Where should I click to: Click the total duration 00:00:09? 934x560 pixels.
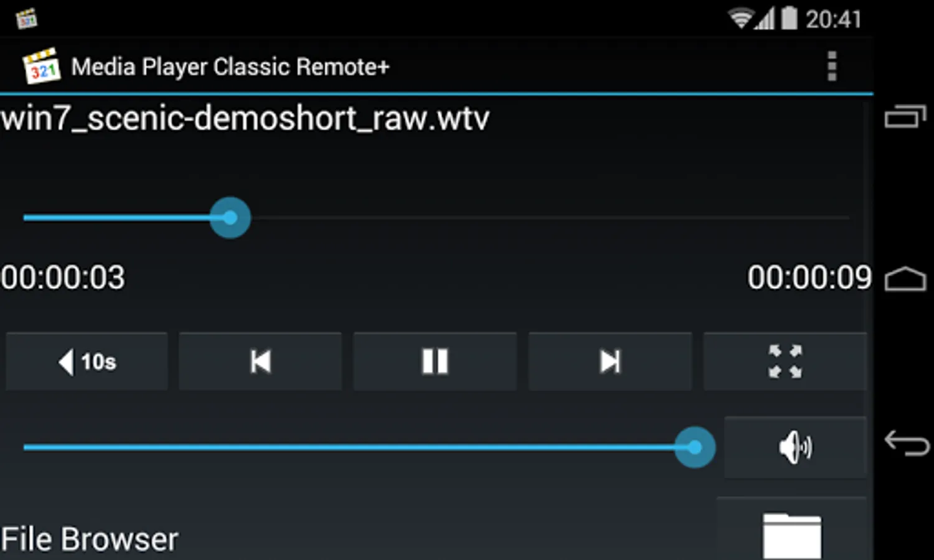[x=809, y=278]
